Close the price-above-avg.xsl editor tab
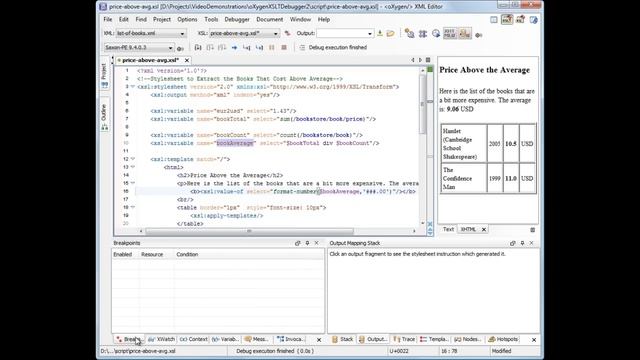 coord(187,60)
